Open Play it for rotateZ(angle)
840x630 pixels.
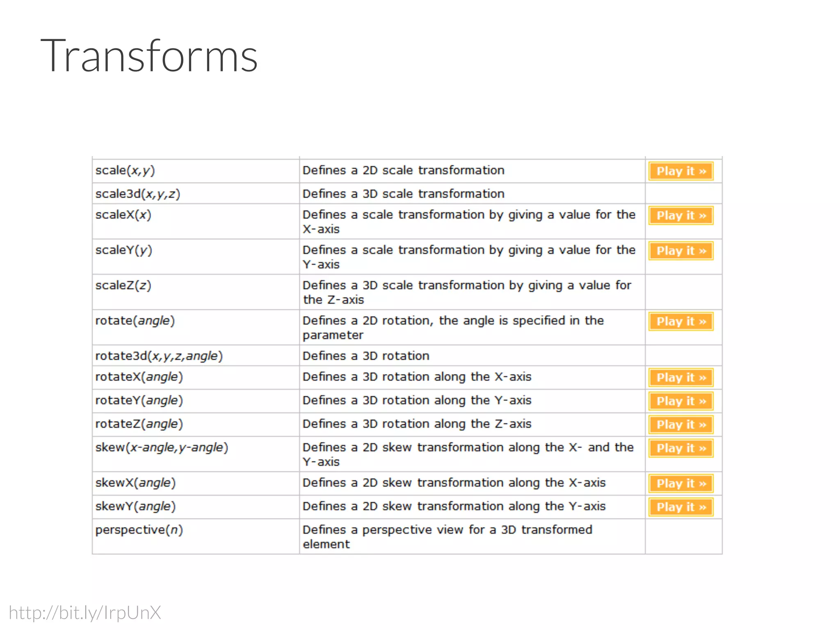pos(681,425)
